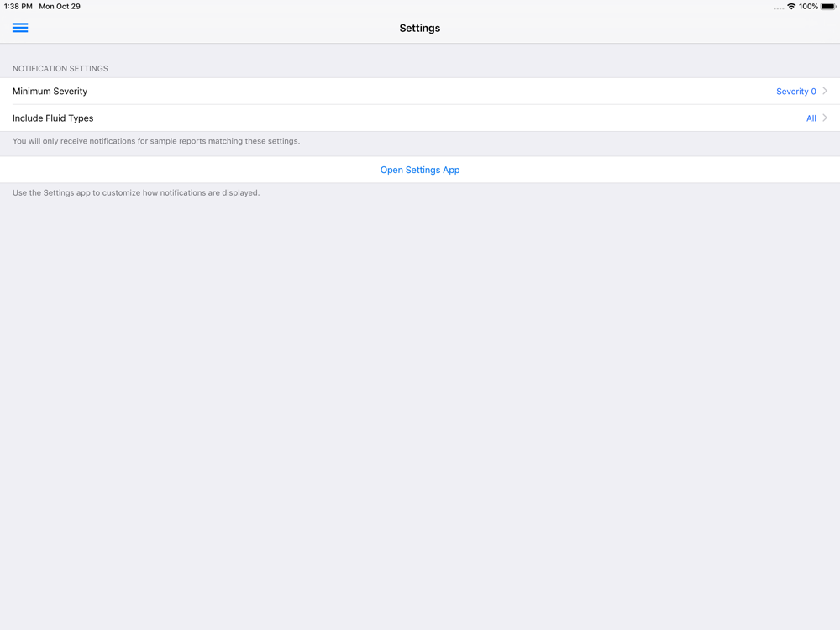Tap the battery icon in status bar

pos(828,7)
